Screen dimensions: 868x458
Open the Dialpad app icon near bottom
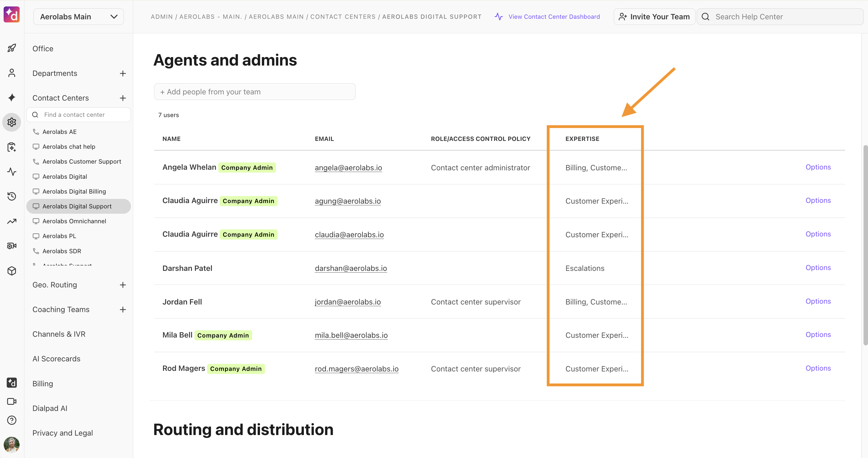coord(12,382)
